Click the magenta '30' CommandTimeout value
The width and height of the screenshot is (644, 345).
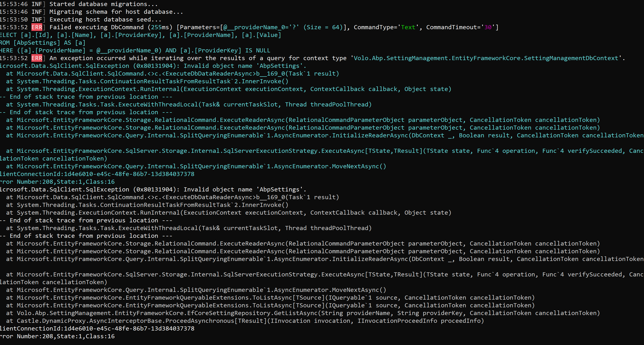pyautogui.click(x=488, y=27)
